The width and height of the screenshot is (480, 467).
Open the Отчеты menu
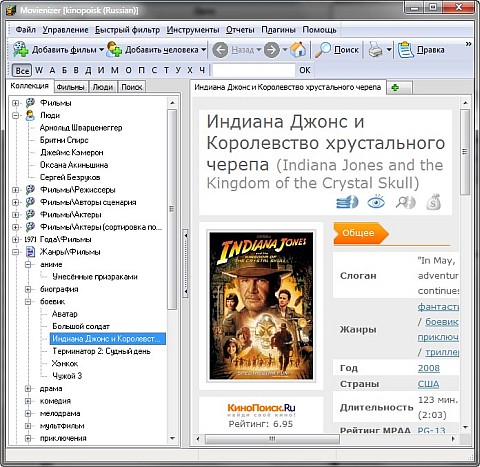pyautogui.click(x=240, y=30)
